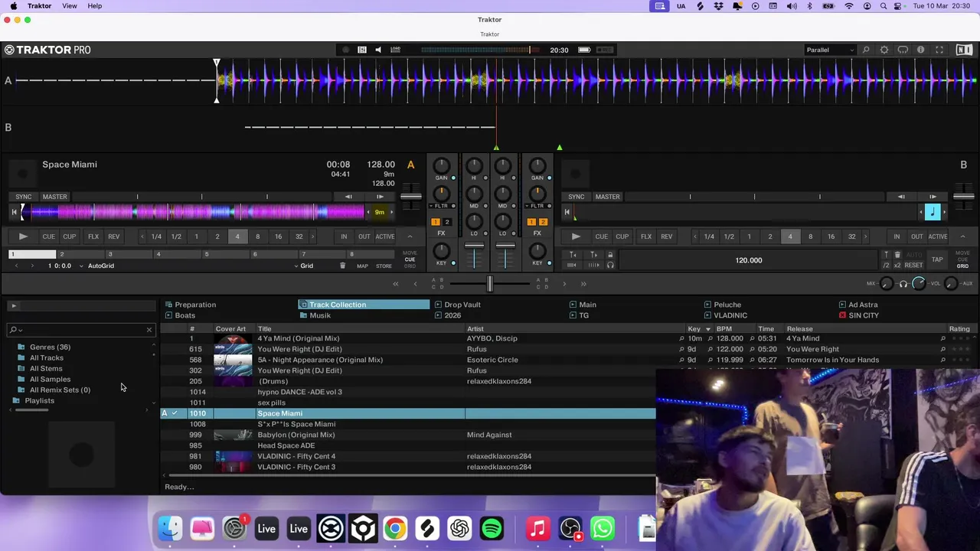
Task: Toggle MASTER on deck A
Action: click(54, 197)
